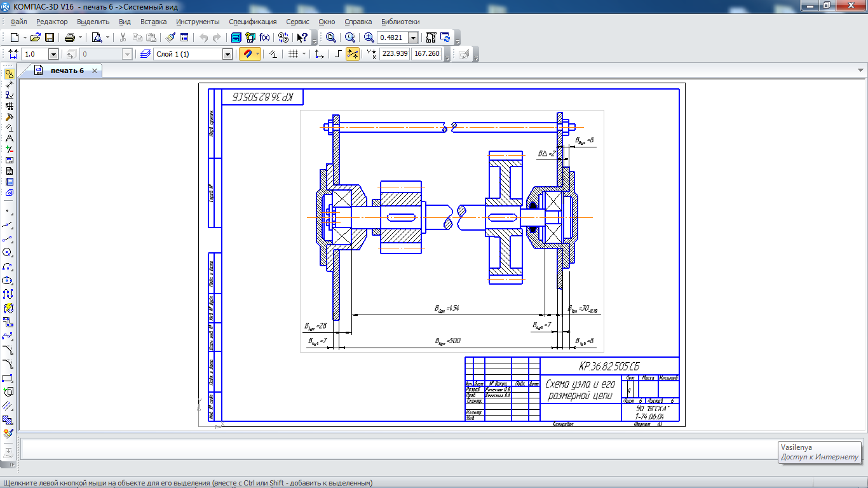Open a file with the folder icon
Viewport: 868px width, 488px height.
36,37
